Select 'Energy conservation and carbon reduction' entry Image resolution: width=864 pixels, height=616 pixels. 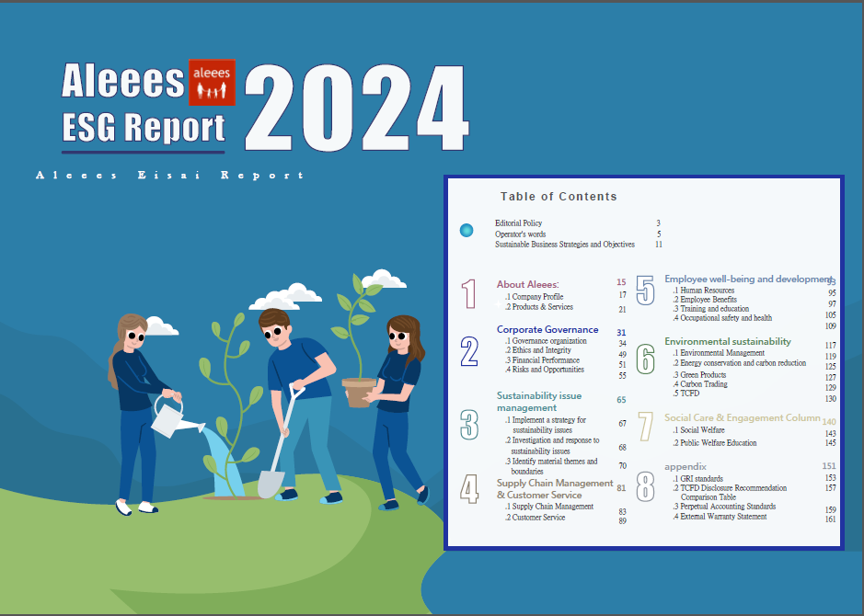pos(740,363)
